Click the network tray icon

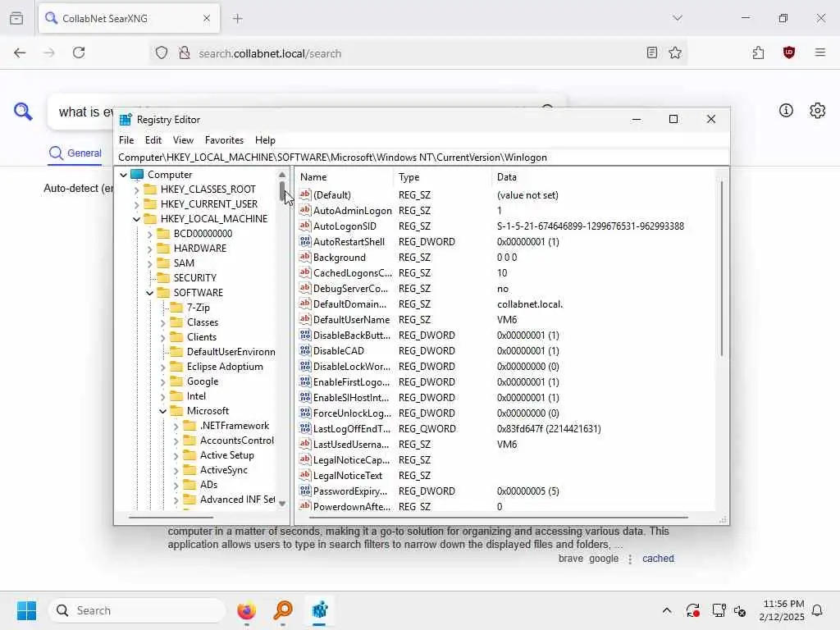(x=719, y=610)
